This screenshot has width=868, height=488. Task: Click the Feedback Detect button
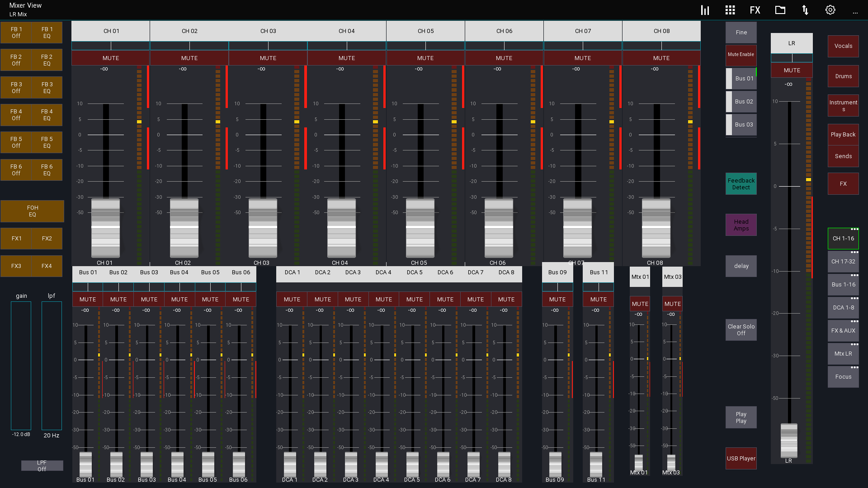click(741, 184)
